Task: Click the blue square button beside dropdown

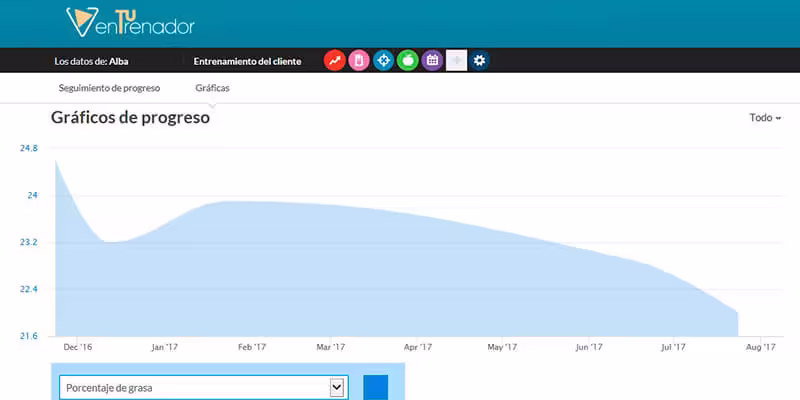Action: [375, 388]
